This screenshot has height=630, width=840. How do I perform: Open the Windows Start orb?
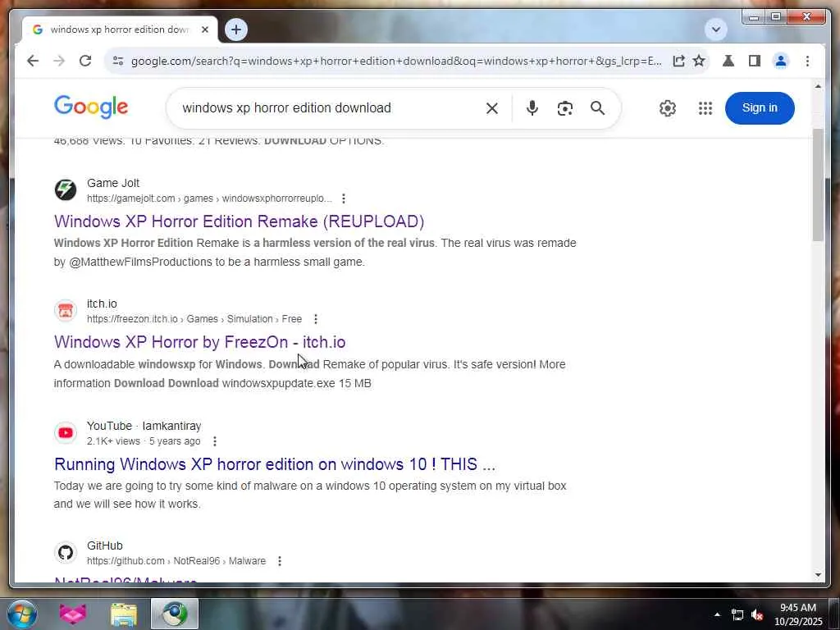(21, 614)
